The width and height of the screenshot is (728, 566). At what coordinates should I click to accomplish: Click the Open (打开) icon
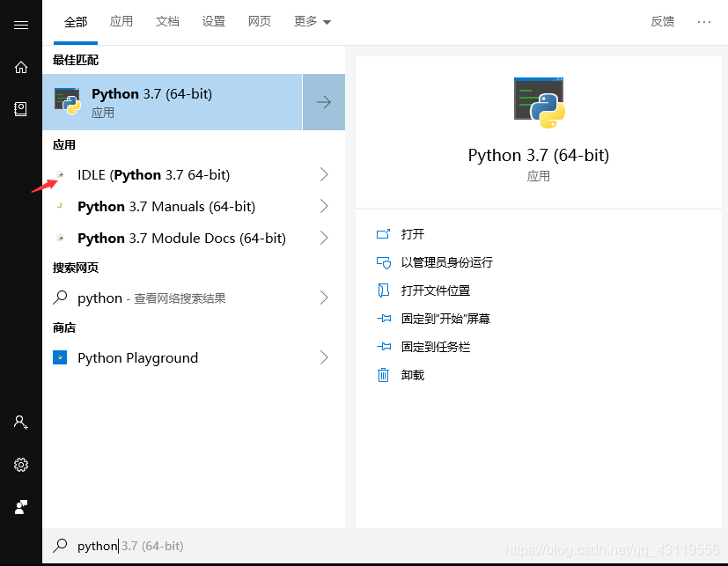384,234
